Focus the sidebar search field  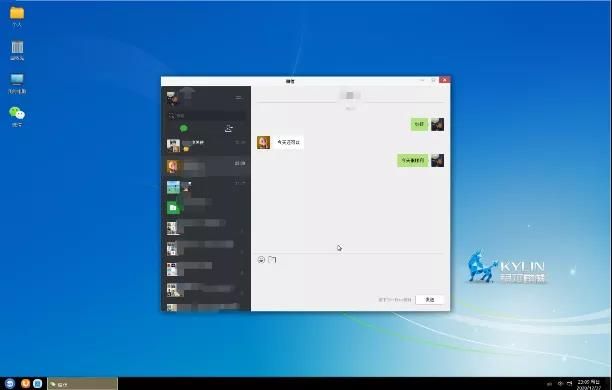[x=206, y=116]
